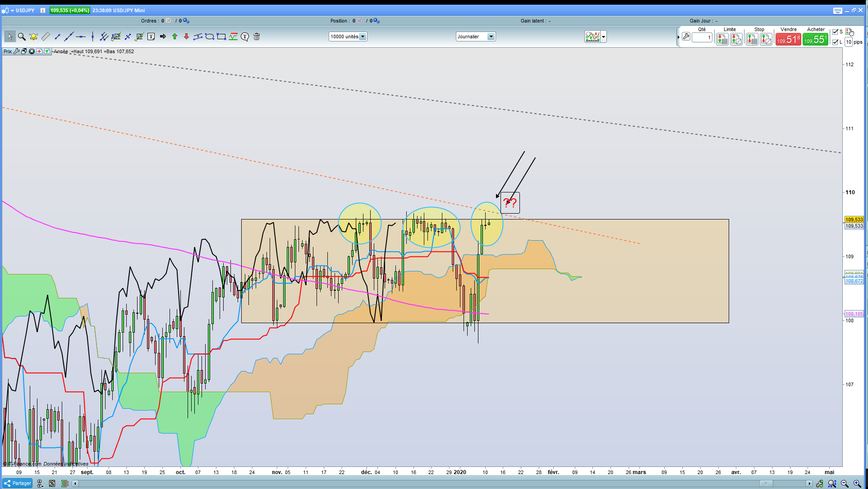
Task: Move the price panel up with green arrow icon
Action: 47,51
